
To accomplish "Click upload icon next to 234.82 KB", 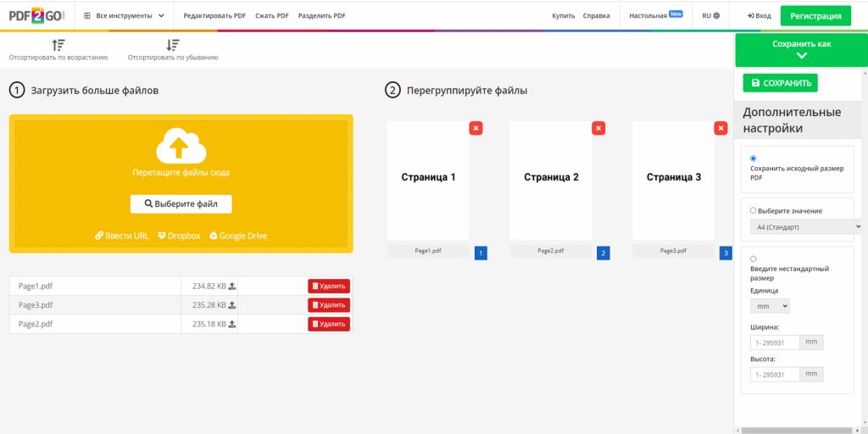I will coord(232,287).
